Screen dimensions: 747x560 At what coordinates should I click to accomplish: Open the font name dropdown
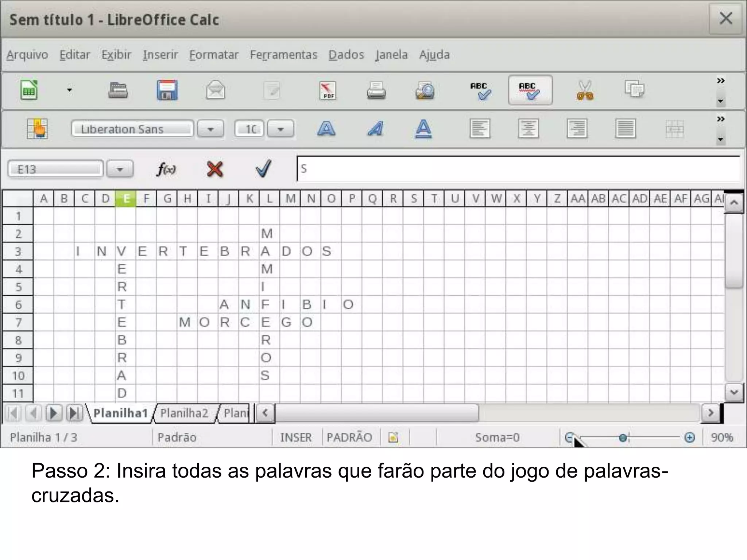click(x=210, y=129)
